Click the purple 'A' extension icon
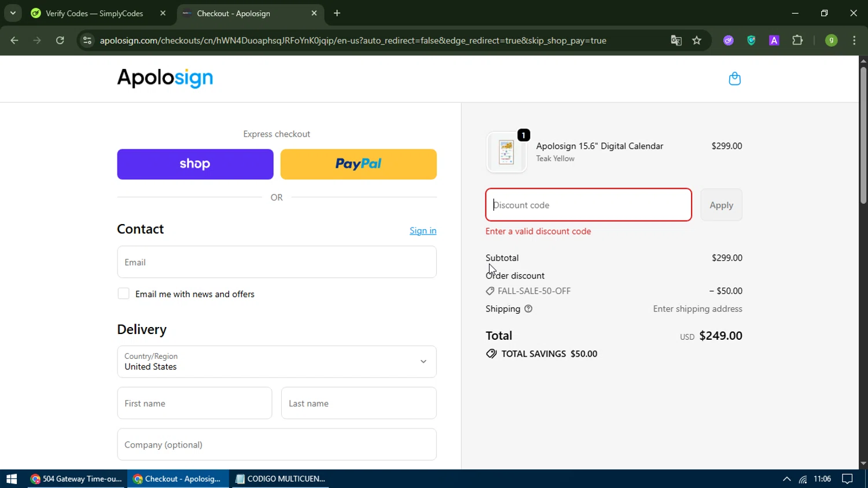This screenshot has width=868, height=488. (774, 41)
